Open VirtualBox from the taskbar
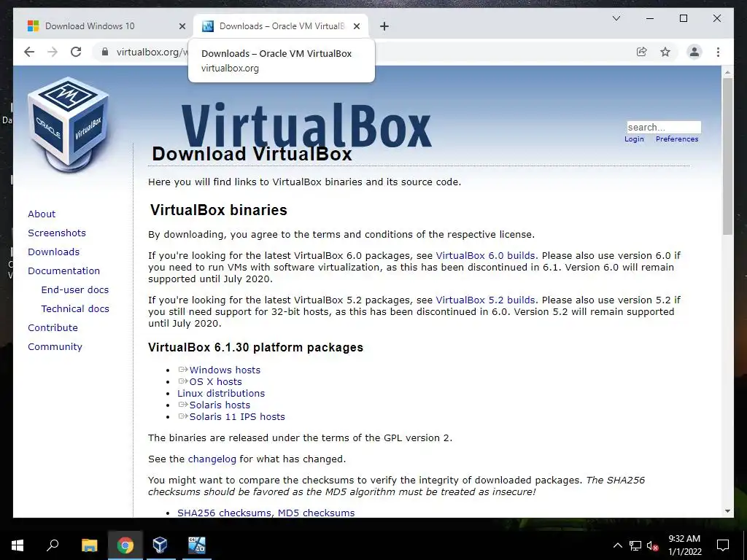Image resolution: width=747 pixels, height=560 pixels. point(160,545)
